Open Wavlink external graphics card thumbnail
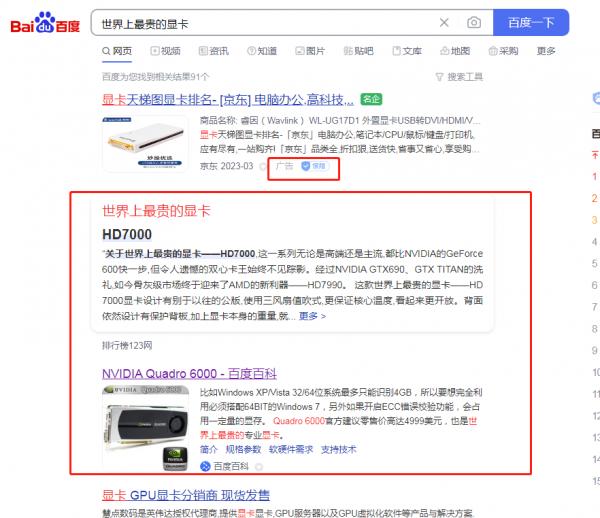600x518 pixels. [145, 144]
